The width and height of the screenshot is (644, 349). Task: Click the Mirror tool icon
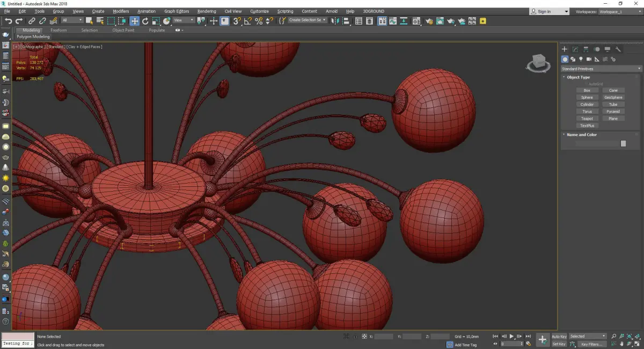pyautogui.click(x=335, y=21)
